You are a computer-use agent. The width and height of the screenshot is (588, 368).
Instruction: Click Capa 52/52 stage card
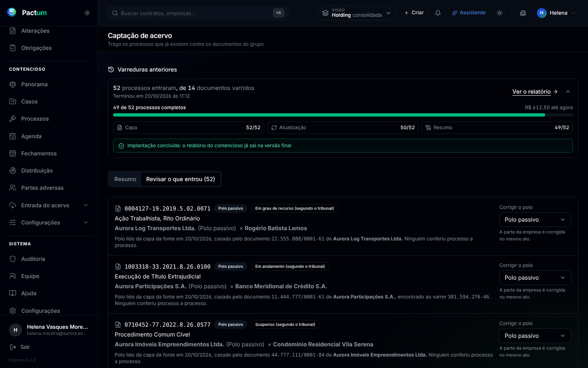click(x=189, y=128)
